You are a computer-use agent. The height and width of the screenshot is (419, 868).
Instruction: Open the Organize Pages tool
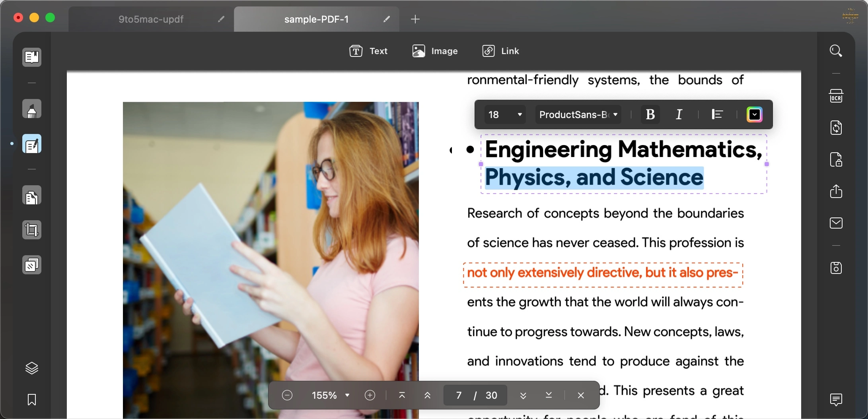click(32, 196)
